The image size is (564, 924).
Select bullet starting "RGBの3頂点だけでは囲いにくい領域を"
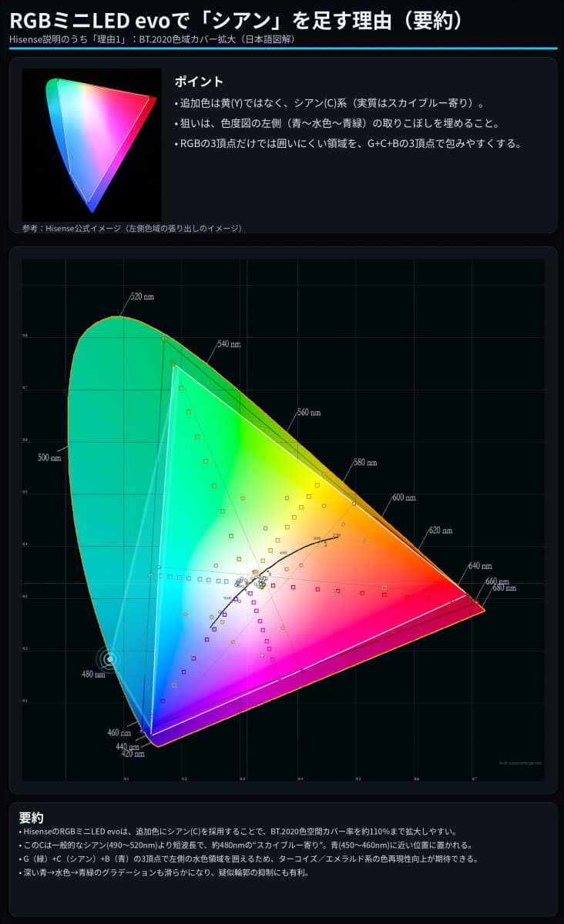(348, 143)
